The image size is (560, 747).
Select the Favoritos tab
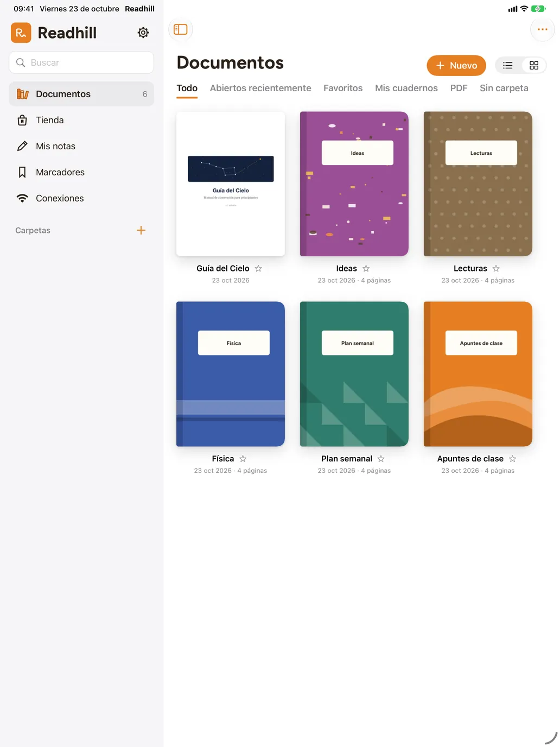coord(343,88)
